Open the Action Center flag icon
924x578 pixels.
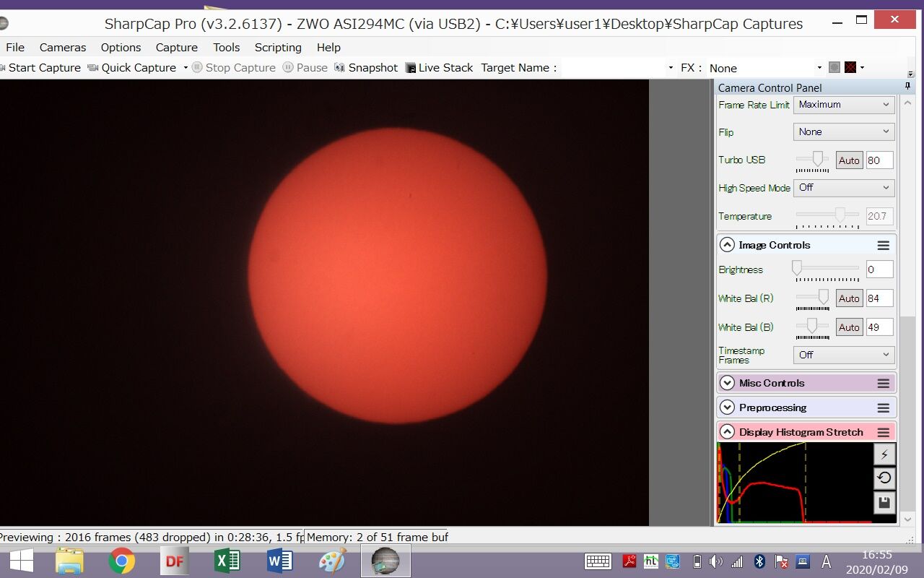point(781,561)
